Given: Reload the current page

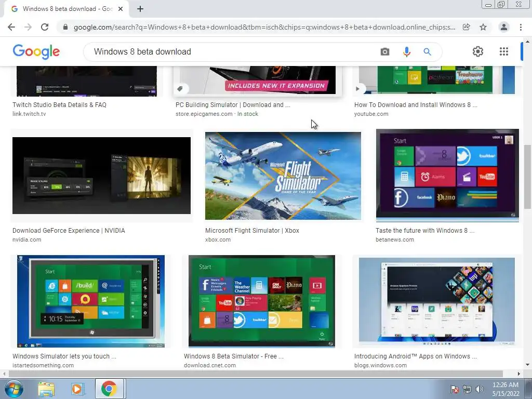Looking at the screenshot, I should coord(45,27).
